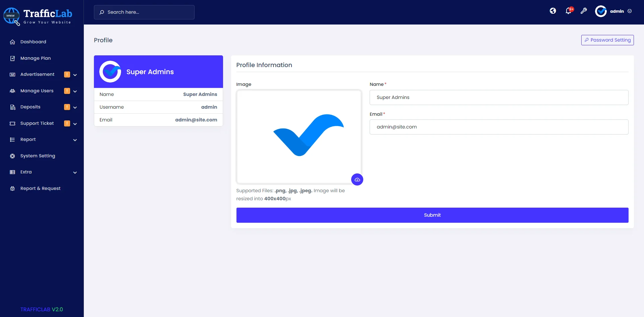Select the Deposits menu label

pyautogui.click(x=30, y=107)
